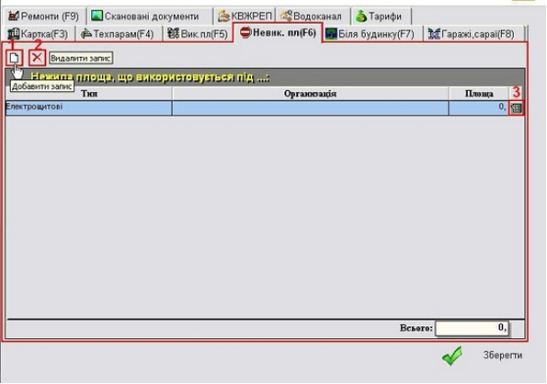Click the Тарифи money bag icon
This screenshot has height=384, width=547.
coord(361,16)
